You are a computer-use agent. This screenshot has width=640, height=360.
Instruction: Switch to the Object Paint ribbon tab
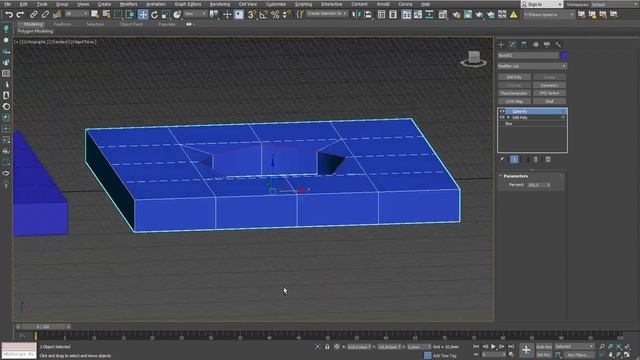(x=131, y=24)
